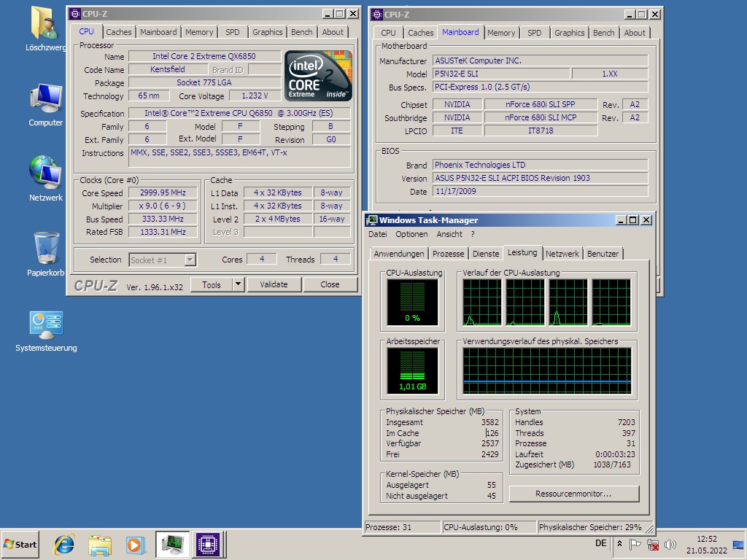Select the Computer desktop icon
Image resolution: width=747 pixels, height=560 pixels.
pyautogui.click(x=46, y=98)
